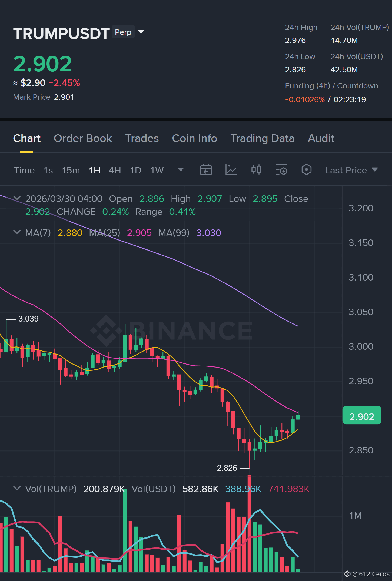392x581 pixels.
Task: Expand the more time intervals arrow
Action: 181,170
